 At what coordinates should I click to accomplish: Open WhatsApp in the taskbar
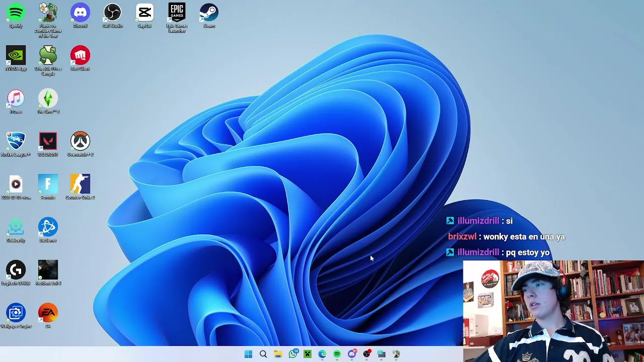point(293,354)
